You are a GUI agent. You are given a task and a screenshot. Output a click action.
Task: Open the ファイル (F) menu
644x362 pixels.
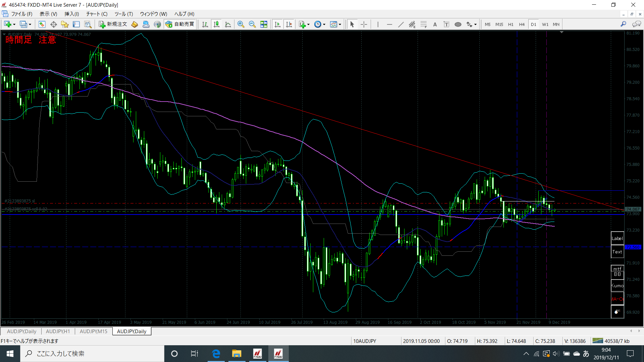tap(22, 14)
